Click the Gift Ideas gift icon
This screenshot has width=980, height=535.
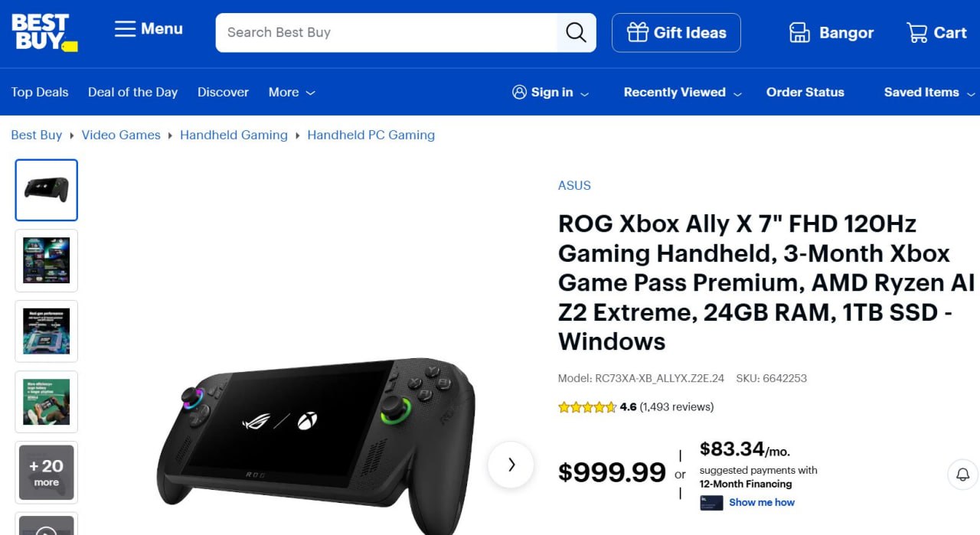[x=637, y=32]
